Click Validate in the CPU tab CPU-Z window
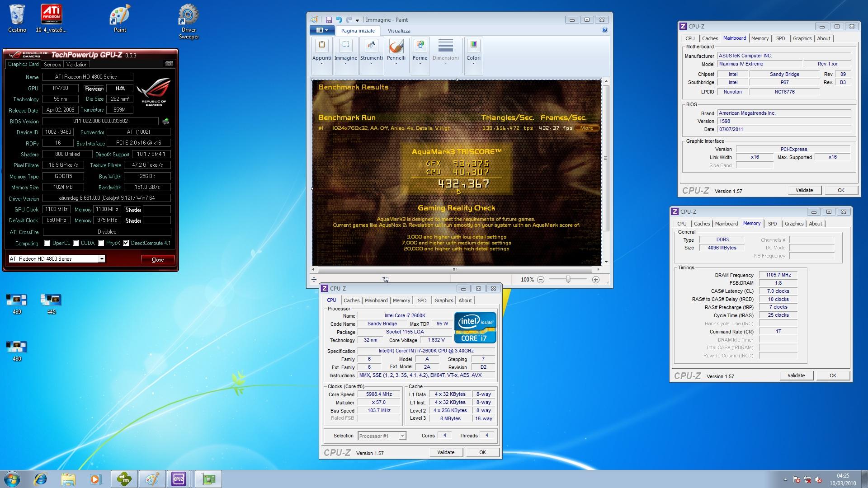This screenshot has height=488, width=868. click(446, 452)
